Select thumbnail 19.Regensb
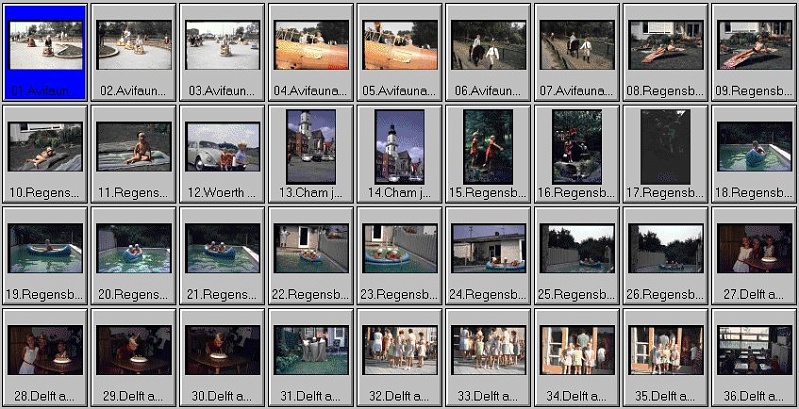The image size is (799, 409). (x=46, y=249)
